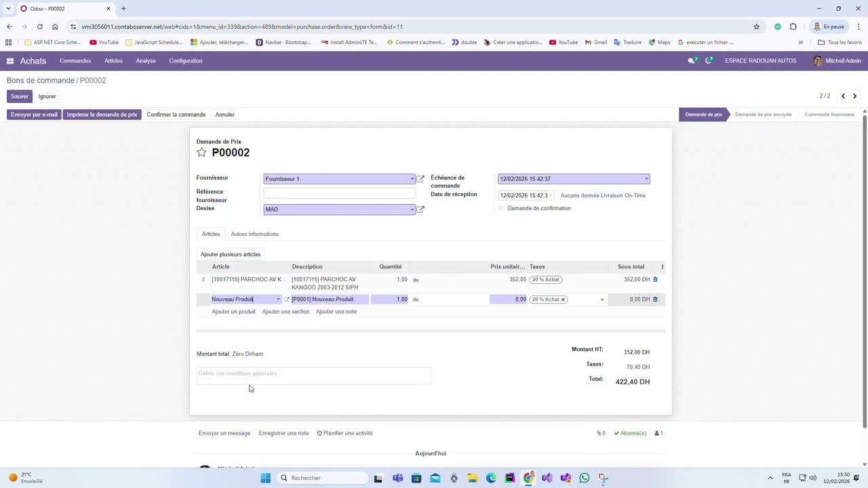
Task: Edit the 0,00 unit price field
Action: [x=508, y=299]
